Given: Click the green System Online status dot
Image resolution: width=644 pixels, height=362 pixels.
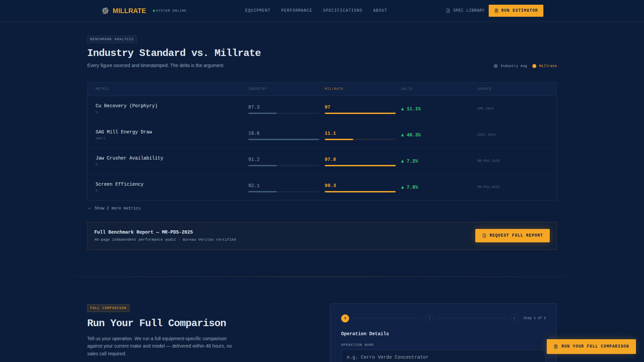Looking at the screenshot, I should pos(154,11).
